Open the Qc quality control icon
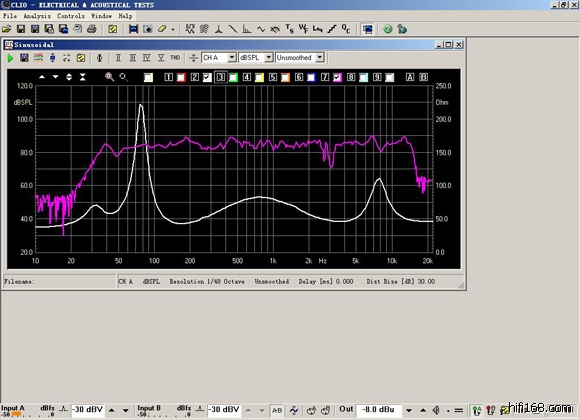The height and width of the screenshot is (420, 580). click(346, 29)
